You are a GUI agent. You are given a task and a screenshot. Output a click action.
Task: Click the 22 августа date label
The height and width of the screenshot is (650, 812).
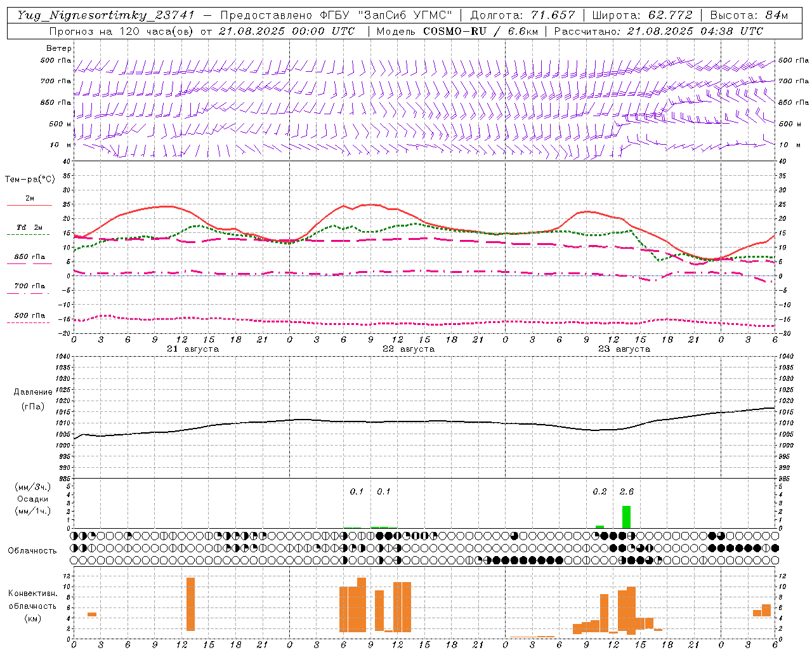coord(409,349)
